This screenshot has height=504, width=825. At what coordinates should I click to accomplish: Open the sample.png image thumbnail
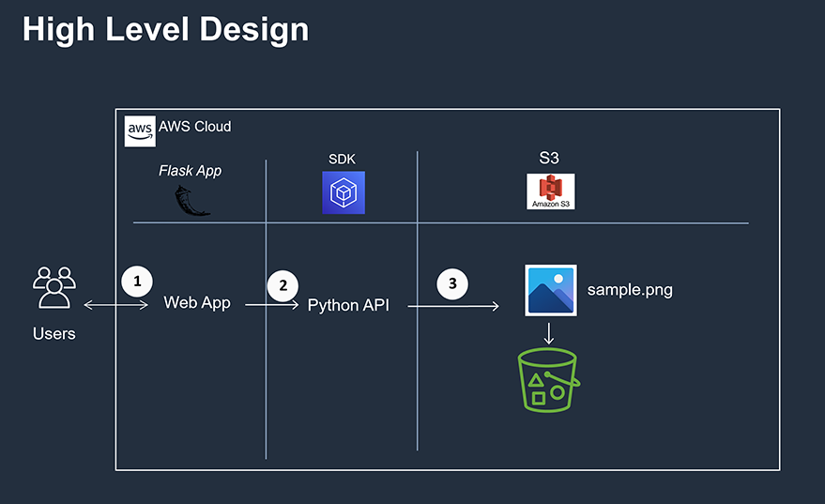pyautogui.click(x=551, y=290)
